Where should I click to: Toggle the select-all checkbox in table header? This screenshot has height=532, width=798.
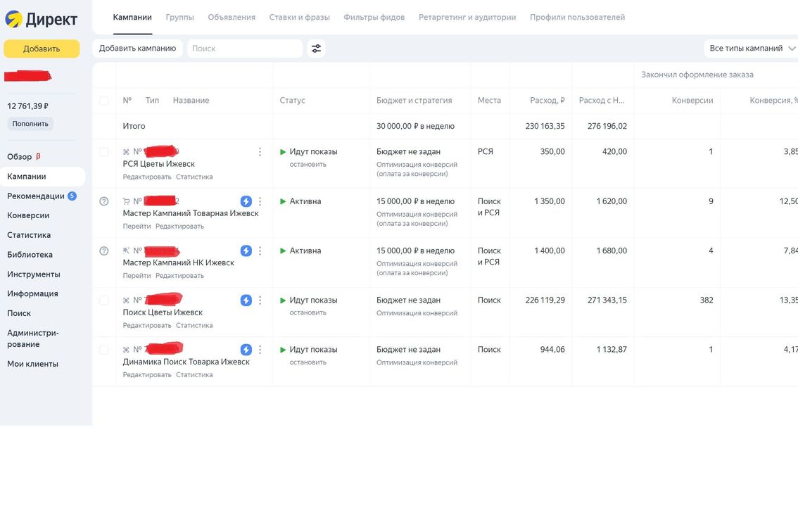(104, 101)
